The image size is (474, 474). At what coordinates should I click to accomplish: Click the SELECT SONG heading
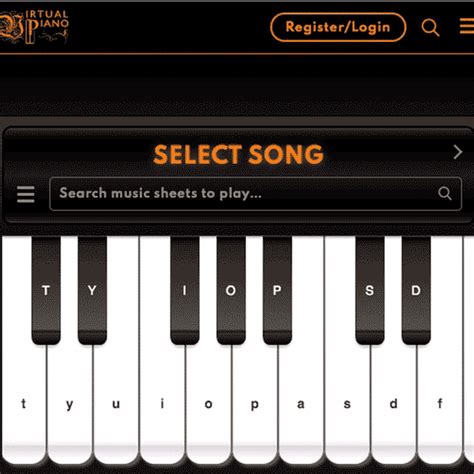click(x=238, y=155)
